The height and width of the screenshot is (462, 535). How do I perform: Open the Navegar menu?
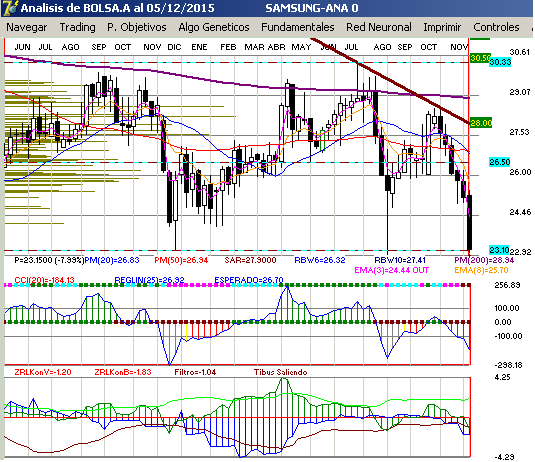(27, 27)
